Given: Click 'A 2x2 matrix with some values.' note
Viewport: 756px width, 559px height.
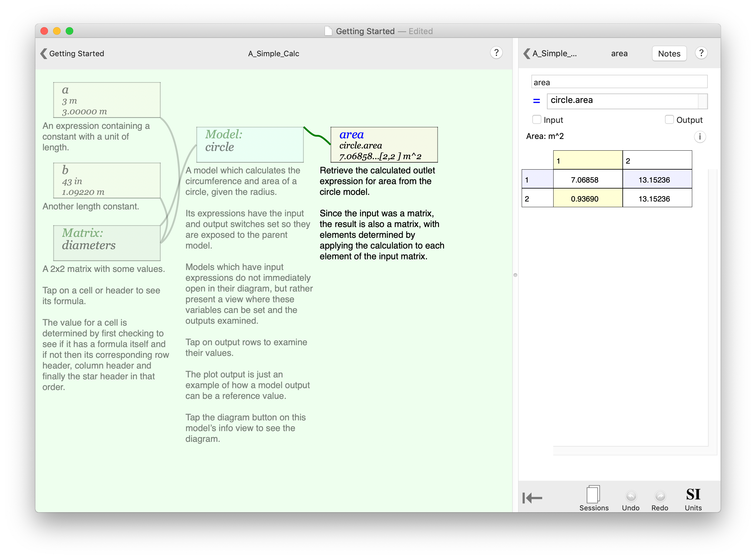Looking at the screenshot, I should click(104, 269).
